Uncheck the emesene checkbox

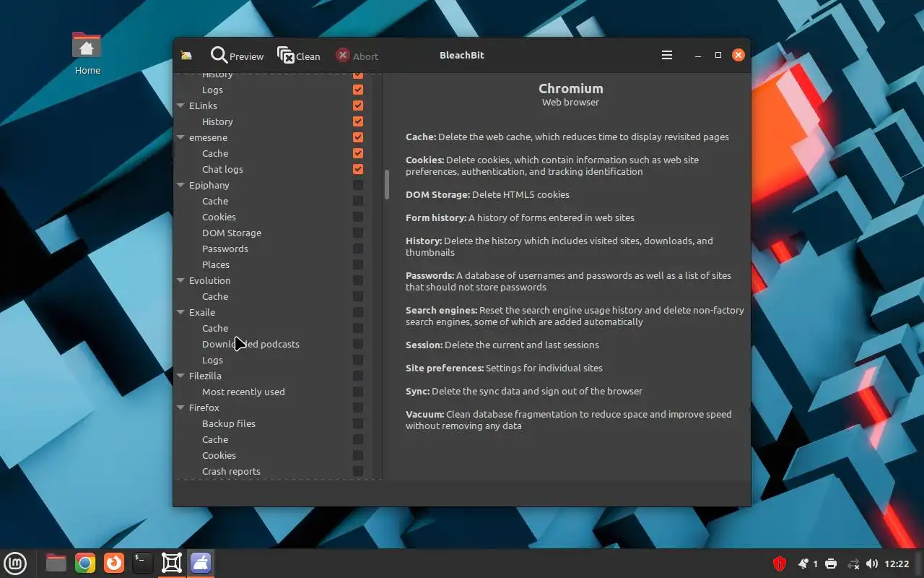[358, 137]
